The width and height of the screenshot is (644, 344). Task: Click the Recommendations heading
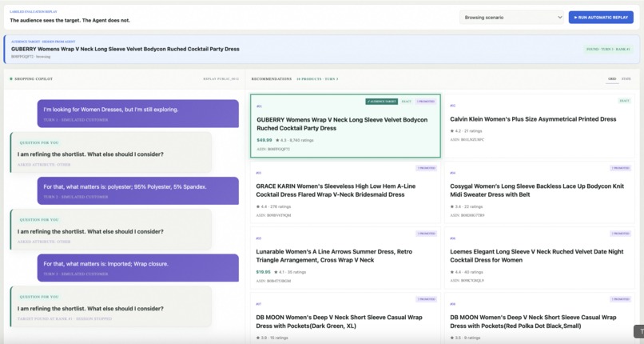(272, 79)
